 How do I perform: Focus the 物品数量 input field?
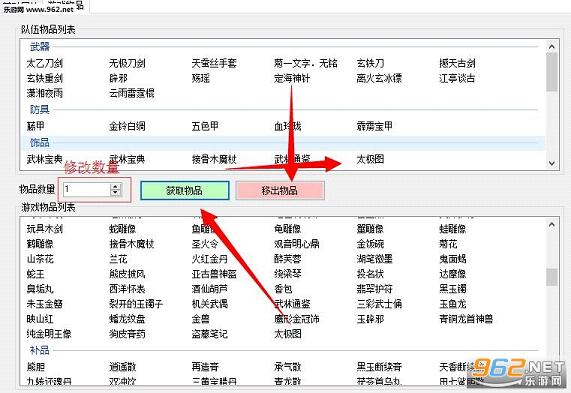click(x=87, y=189)
